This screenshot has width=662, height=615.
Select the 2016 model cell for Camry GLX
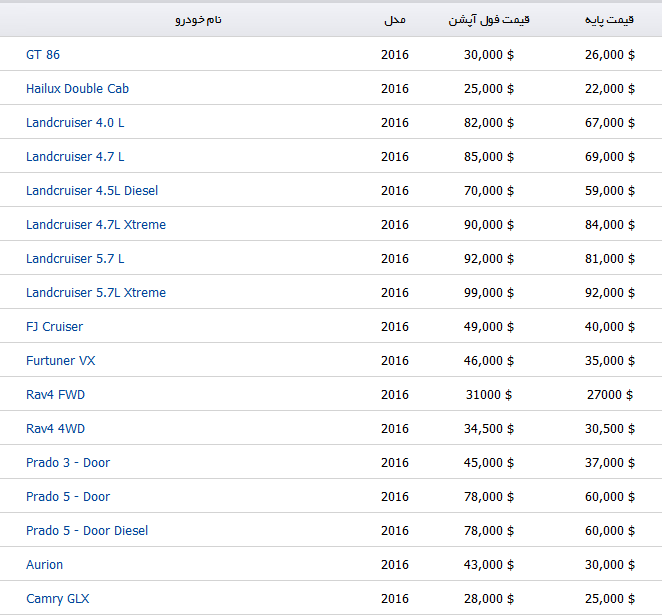click(x=395, y=599)
